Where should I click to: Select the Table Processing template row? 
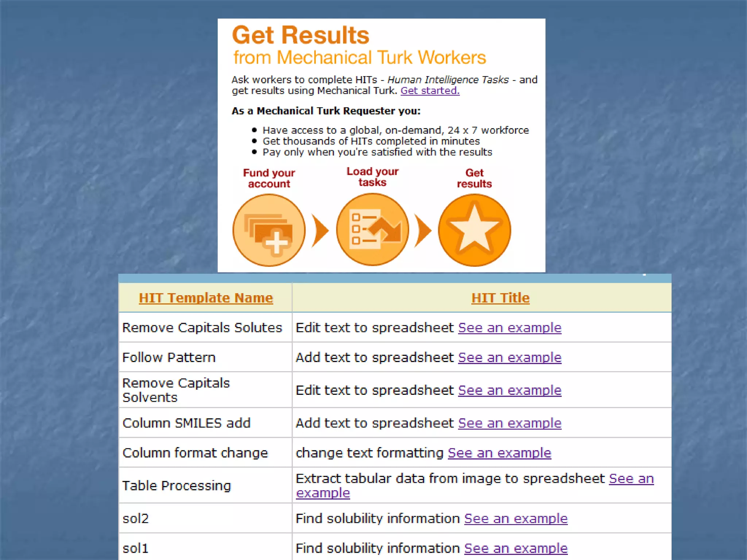[x=177, y=486]
